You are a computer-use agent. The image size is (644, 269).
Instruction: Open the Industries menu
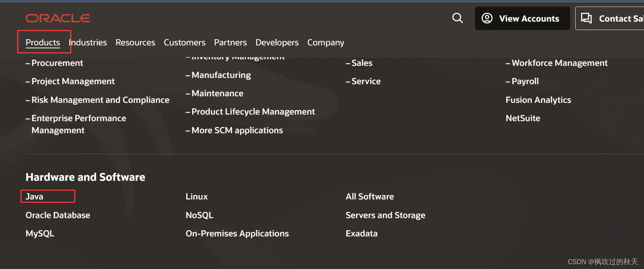click(88, 42)
